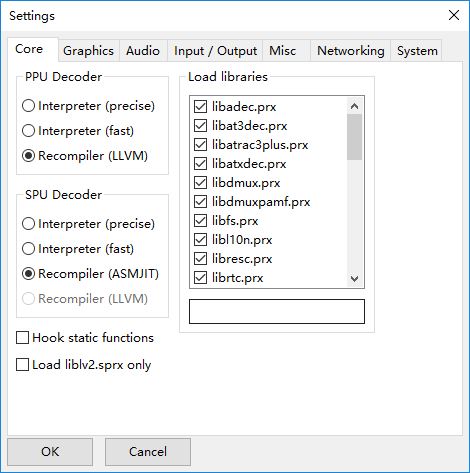470x473 pixels.
Task: Click library list scroll down arrow
Action: [x=355, y=278]
